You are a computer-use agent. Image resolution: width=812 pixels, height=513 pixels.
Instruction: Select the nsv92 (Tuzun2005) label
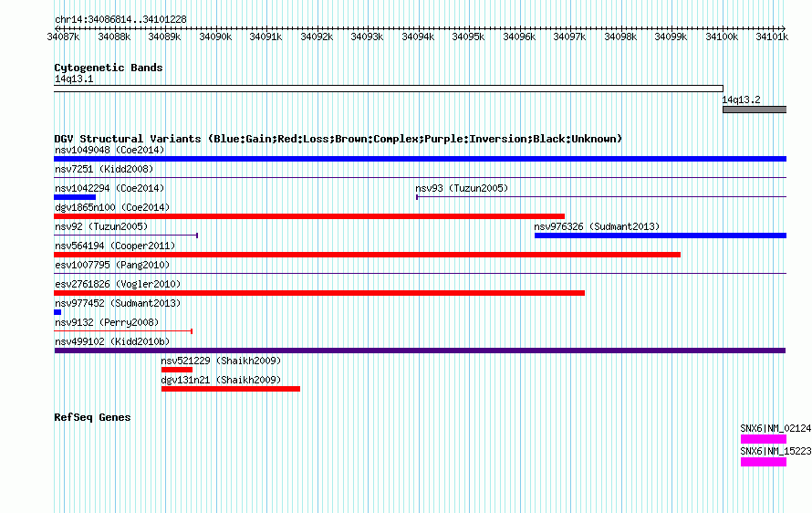click(101, 226)
